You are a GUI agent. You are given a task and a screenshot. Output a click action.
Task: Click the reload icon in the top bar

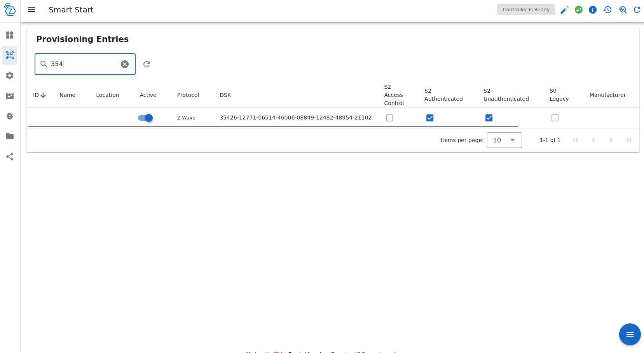[x=637, y=10]
